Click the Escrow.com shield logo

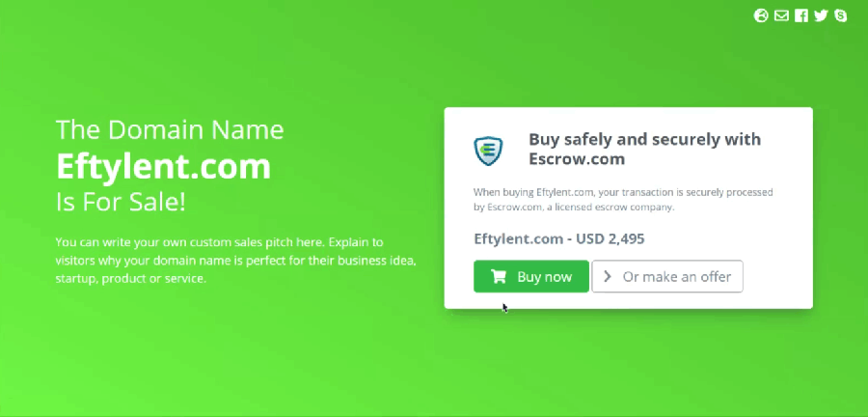pyautogui.click(x=488, y=151)
